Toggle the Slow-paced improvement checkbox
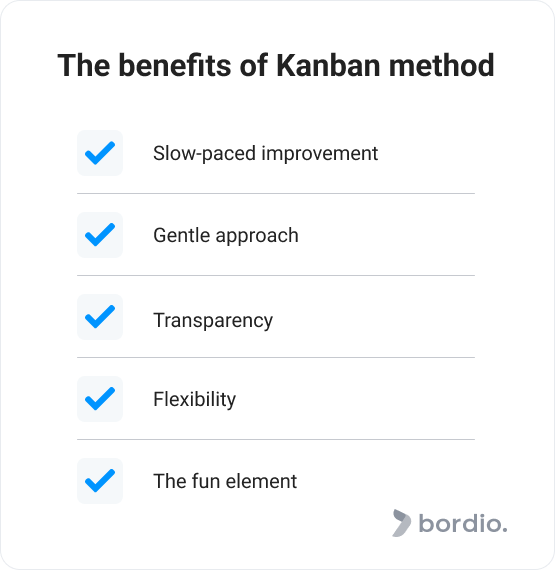Image resolution: width=555 pixels, height=570 pixels. pyautogui.click(x=100, y=153)
